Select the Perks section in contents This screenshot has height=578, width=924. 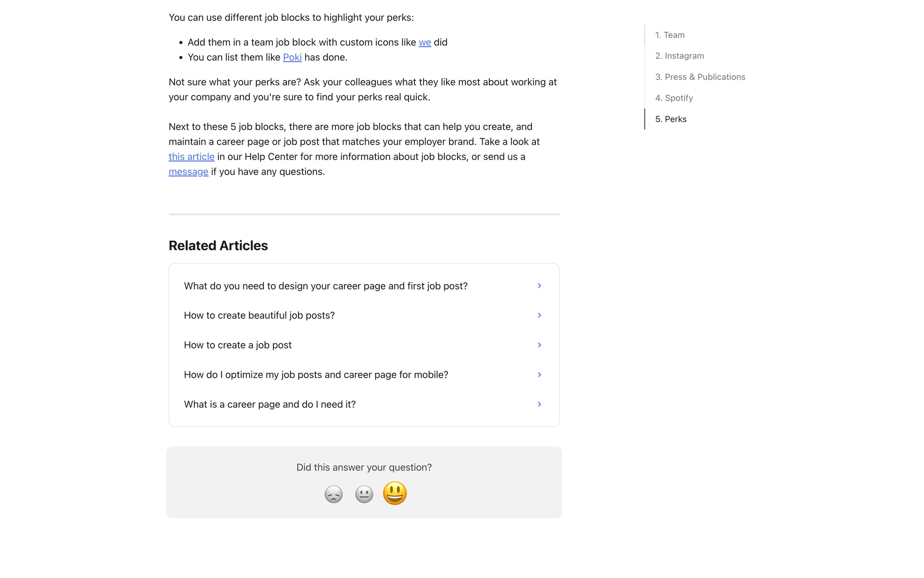(670, 119)
